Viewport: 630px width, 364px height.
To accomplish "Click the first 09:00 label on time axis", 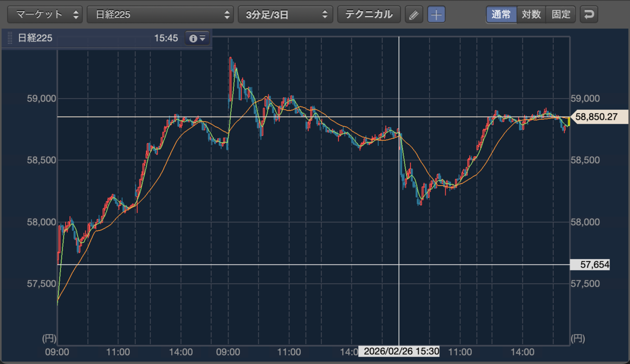I will coord(57,351).
